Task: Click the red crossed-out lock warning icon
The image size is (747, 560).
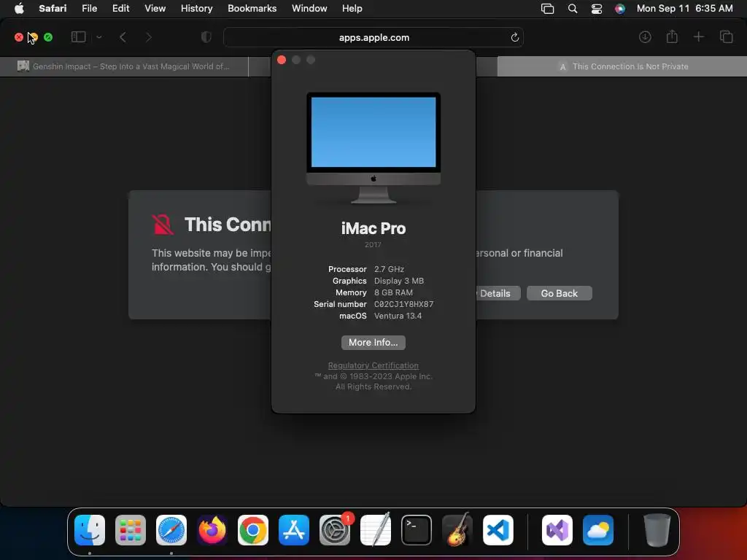Action: pyautogui.click(x=163, y=225)
